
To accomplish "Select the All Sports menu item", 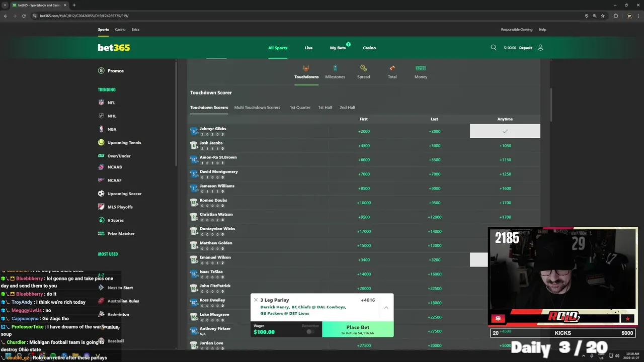I will pyautogui.click(x=278, y=48).
